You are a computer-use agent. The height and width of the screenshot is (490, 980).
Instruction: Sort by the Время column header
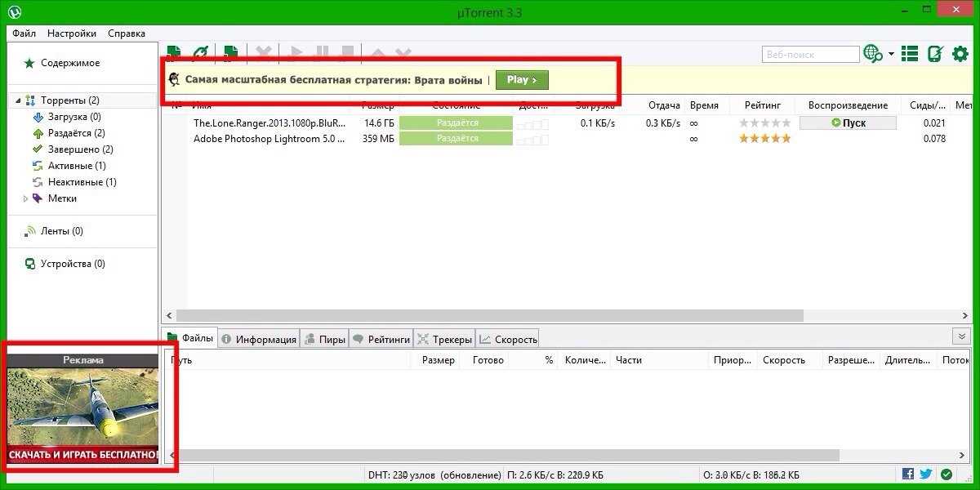704,105
